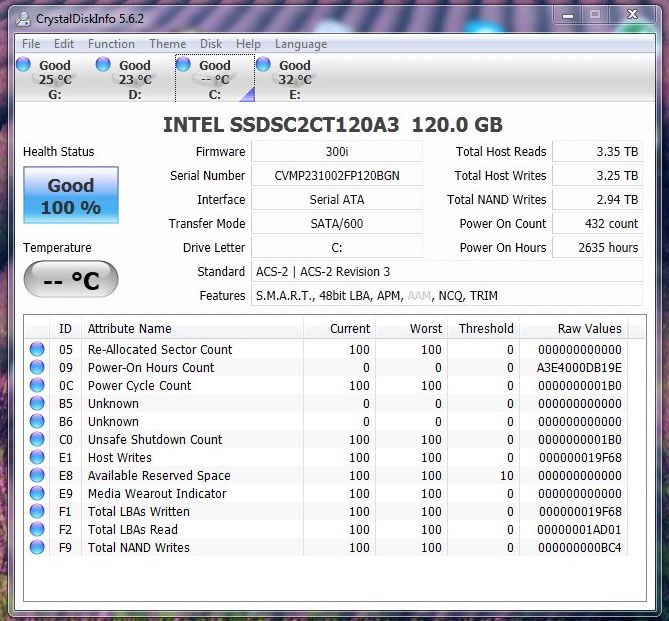Select the Total LBAs Read attribute name
Viewport: 669px width, 621px height.
pyautogui.click(x=133, y=529)
